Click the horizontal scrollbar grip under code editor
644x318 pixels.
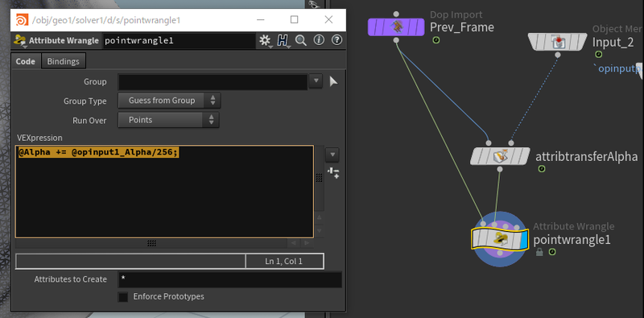point(151,243)
